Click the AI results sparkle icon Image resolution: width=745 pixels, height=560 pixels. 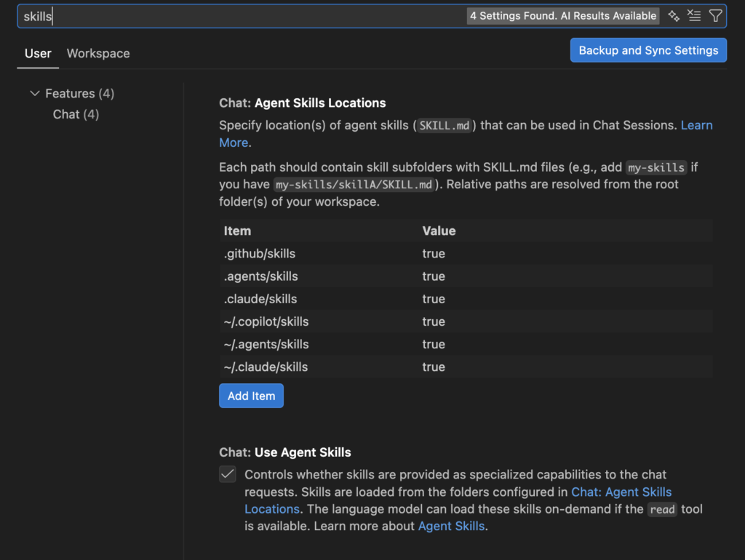tap(673, 15)
